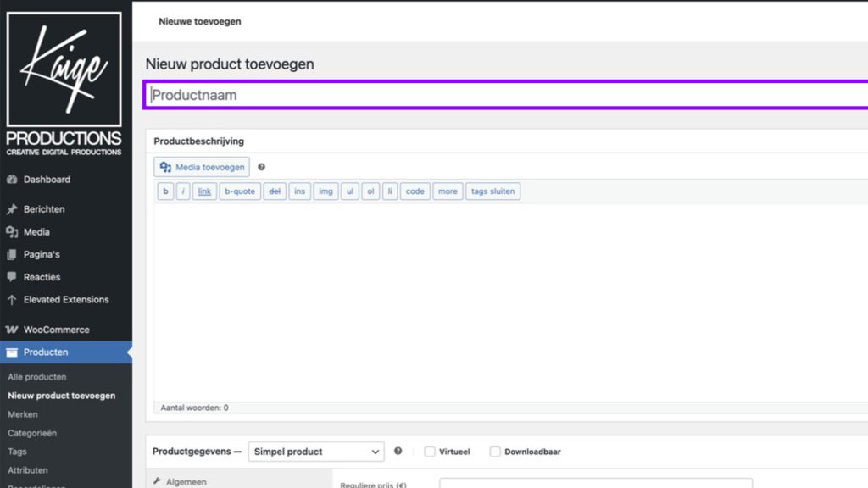Open the Alle producten link
Viewport: 868px width, 488px height.
click(36, 376)
